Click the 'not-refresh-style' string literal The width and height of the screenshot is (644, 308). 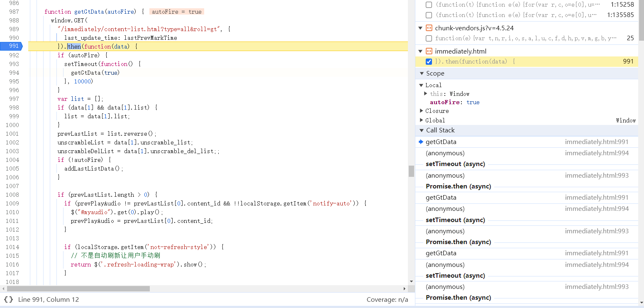point(179,247)
